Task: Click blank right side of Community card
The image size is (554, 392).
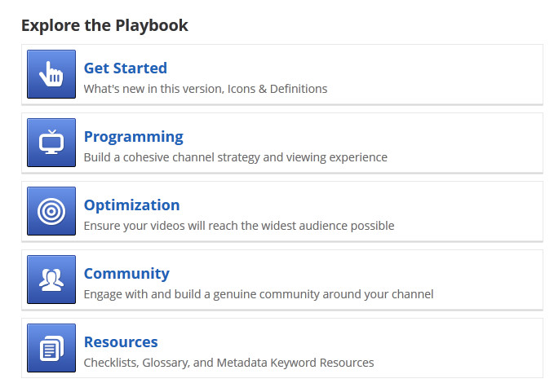Action: pyautogui.click(x=491, y=280)
